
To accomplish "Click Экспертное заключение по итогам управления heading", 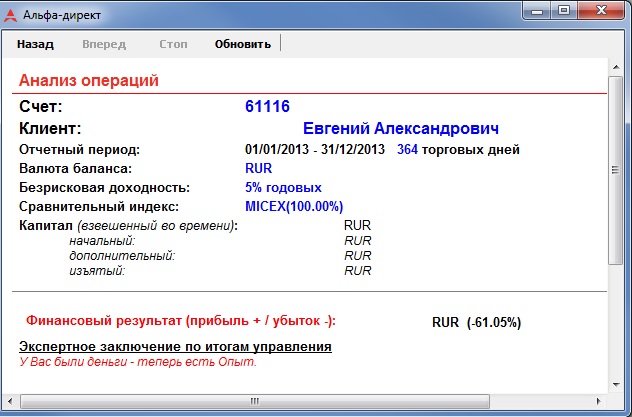I will (x=175, y=347).
